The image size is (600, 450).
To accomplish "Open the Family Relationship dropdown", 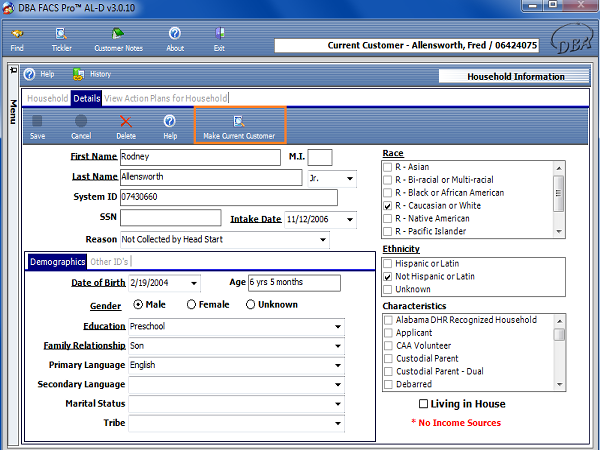I will pos(336,345).
